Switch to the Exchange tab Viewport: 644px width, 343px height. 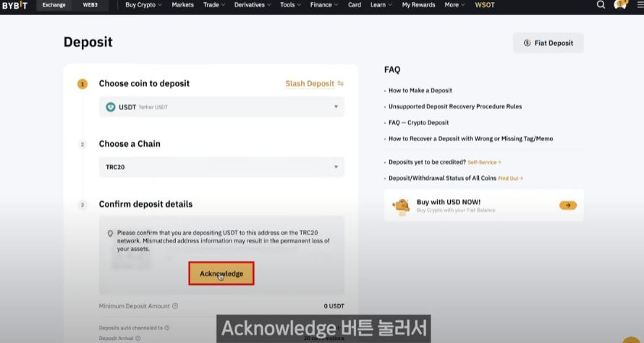[54, 5]
